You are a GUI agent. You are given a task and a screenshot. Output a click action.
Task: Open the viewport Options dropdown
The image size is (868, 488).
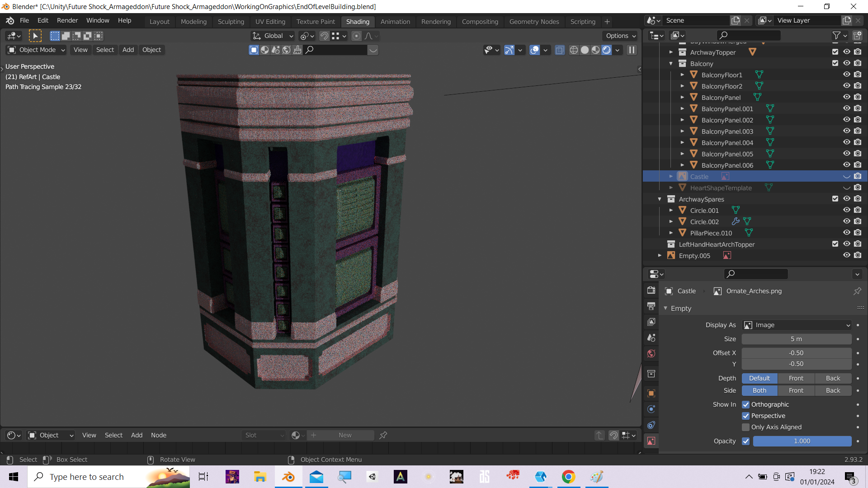[x=621, y=36]
